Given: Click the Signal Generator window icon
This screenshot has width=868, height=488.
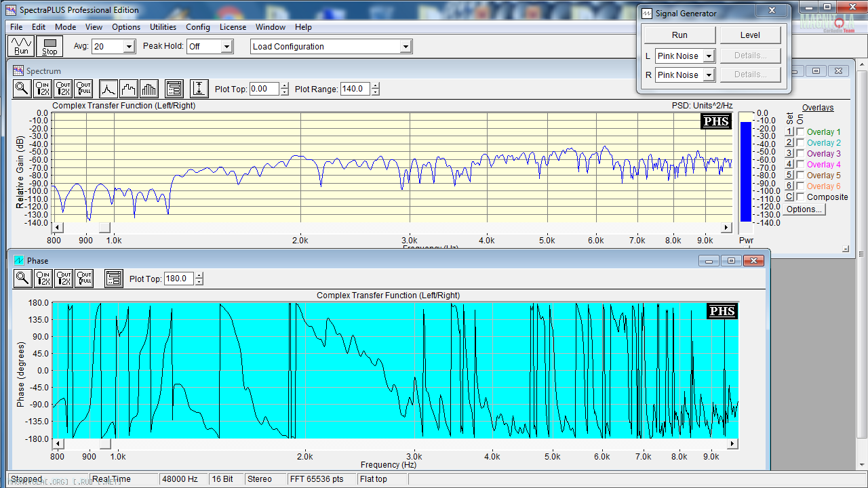Looking at the screenshot, I should pyautogui.click(x=648, y=14).
